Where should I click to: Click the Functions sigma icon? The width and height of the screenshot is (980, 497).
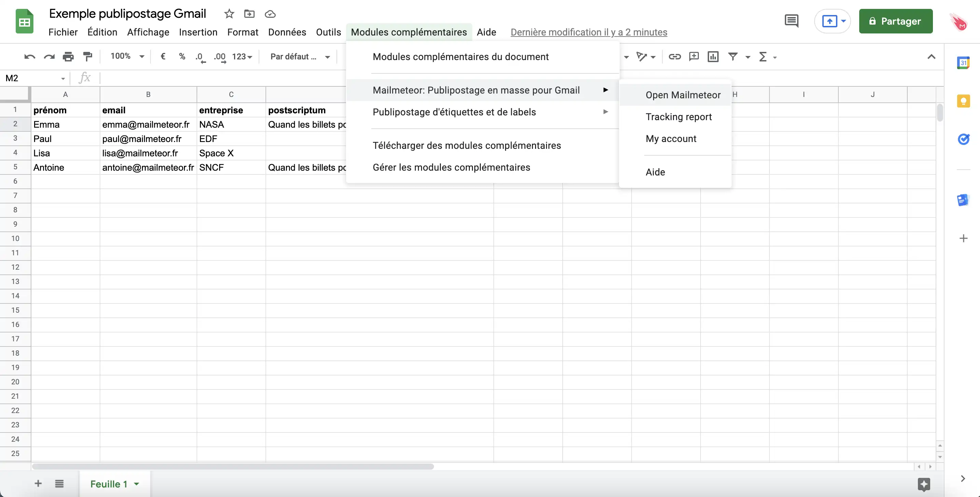pos(763,57)
